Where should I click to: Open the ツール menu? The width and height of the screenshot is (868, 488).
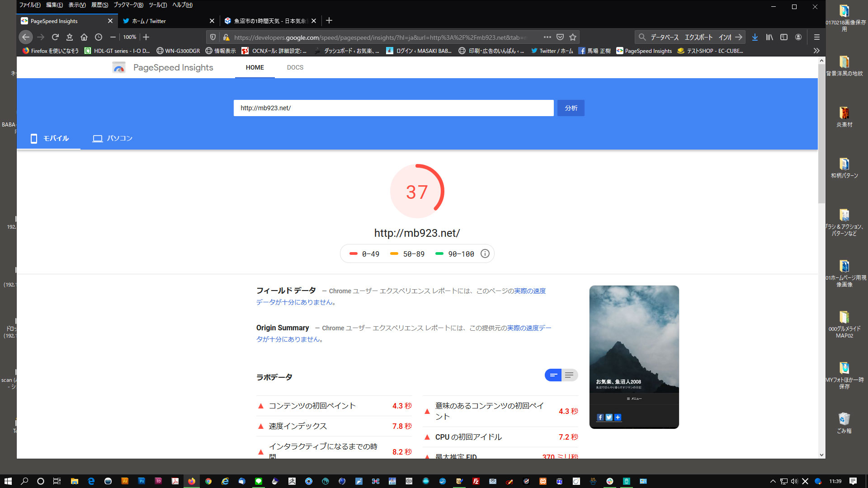pyautogui.click(x=158, y=5)
